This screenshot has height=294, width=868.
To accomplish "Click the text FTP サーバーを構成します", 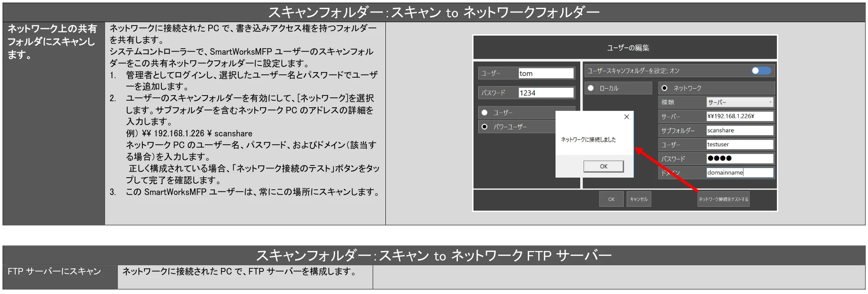I will pos(302,271).
